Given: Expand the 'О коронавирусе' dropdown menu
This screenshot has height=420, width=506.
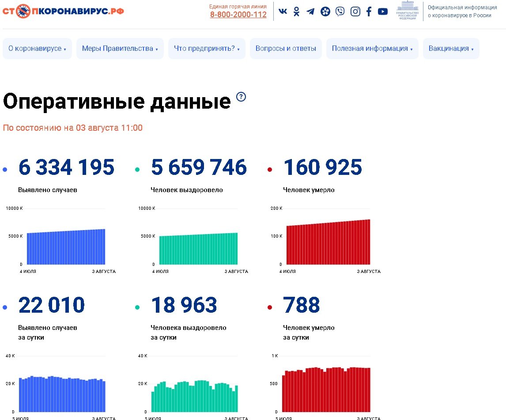Looking at the screenshot, I should (37, 49).
